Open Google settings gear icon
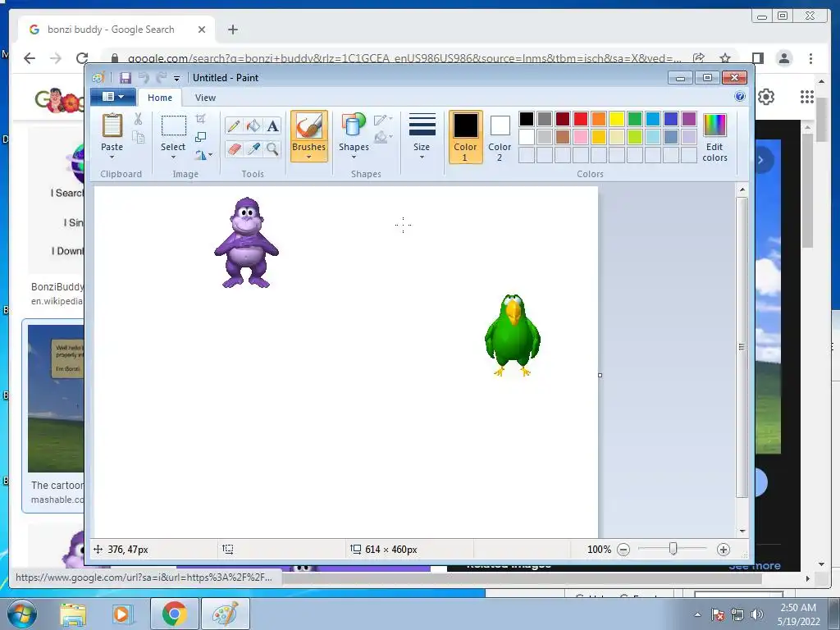Image resolution: width=840 pixels, height=630 pixels. pyautogui.click(x=766, y=97)
